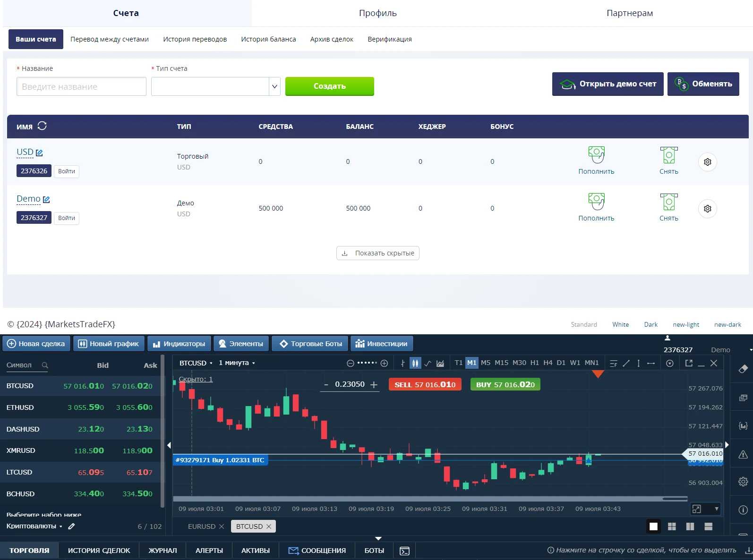The image size is (753, 560).
Task: Switch to single chart layout
Action: [x=653, y=526]
